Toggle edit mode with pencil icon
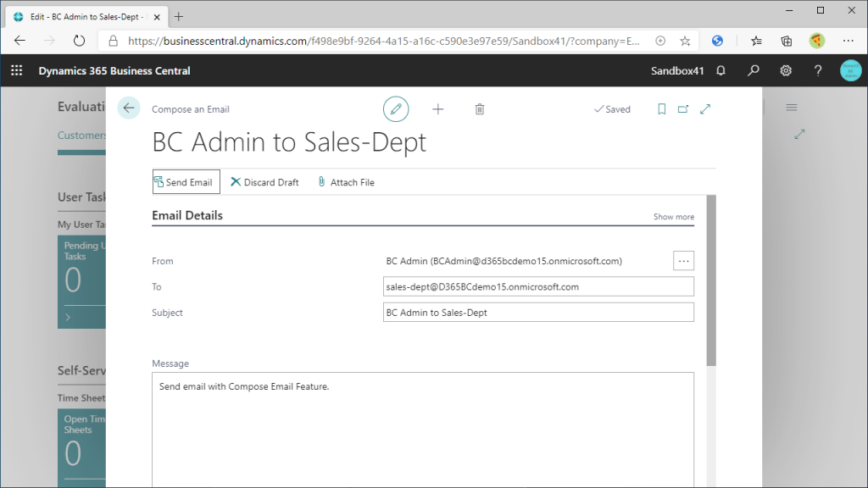The width and height of the screenshot is (868, 488). click(396, 109)
